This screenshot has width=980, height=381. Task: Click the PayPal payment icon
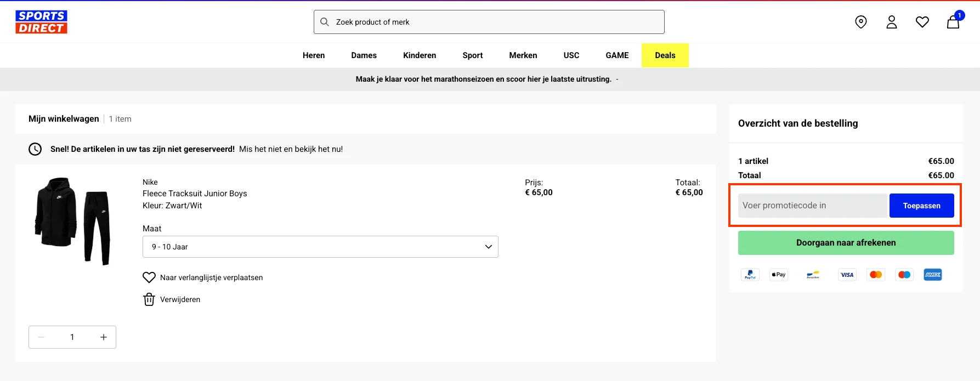[750, 275]
